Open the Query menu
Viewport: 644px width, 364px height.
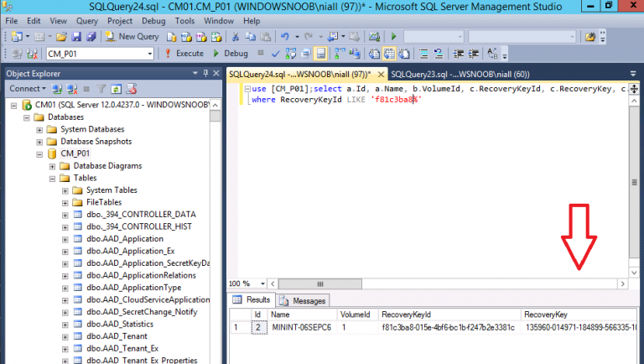(x=86, y=19)
